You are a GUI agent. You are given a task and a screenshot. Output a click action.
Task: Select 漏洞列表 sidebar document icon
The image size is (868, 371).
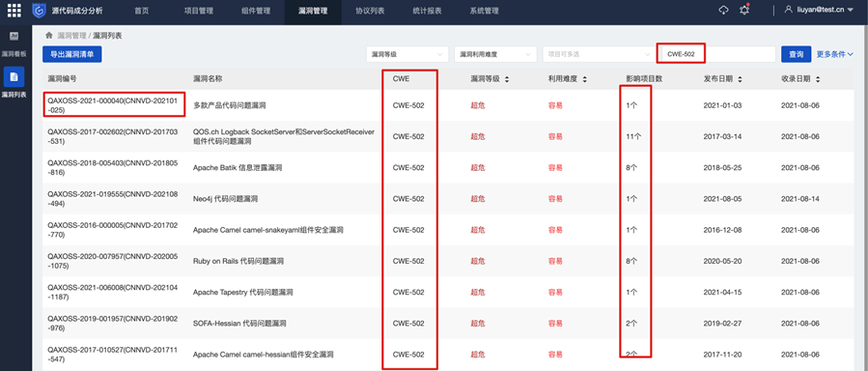14,77
